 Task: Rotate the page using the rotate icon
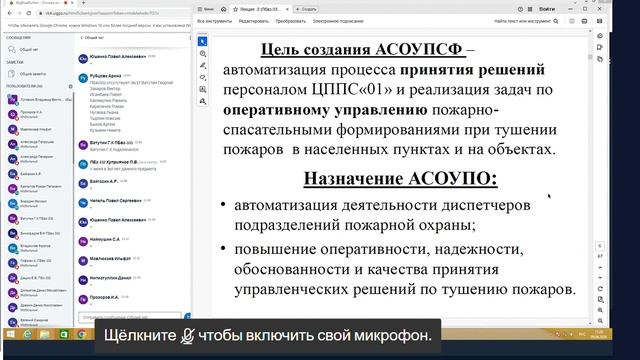click(x=600, y=289)
